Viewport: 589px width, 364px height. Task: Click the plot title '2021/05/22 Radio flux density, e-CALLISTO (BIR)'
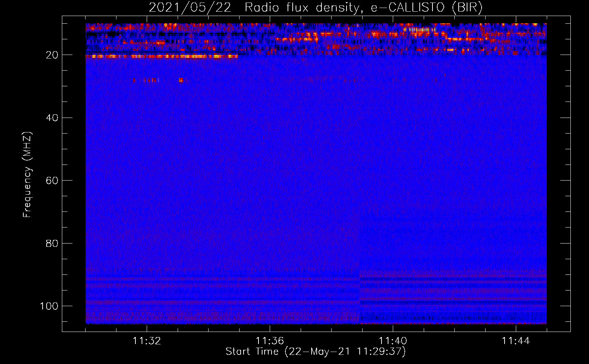click(316, 8)
